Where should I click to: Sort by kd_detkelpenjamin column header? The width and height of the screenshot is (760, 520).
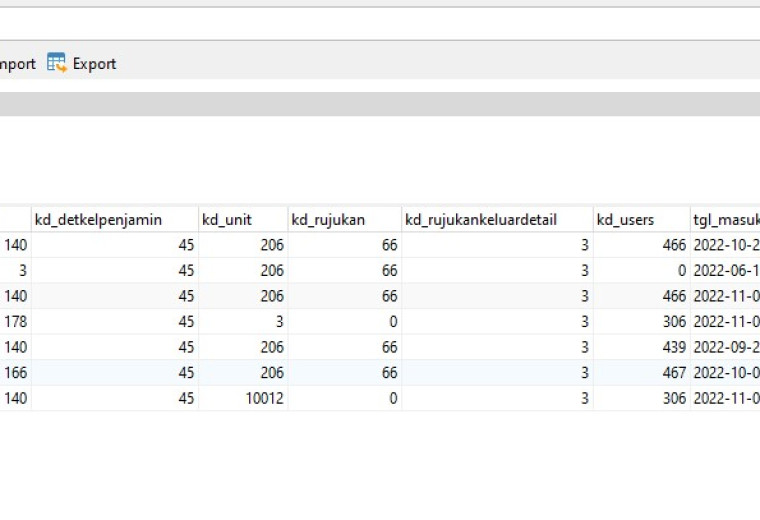[115, 220]
